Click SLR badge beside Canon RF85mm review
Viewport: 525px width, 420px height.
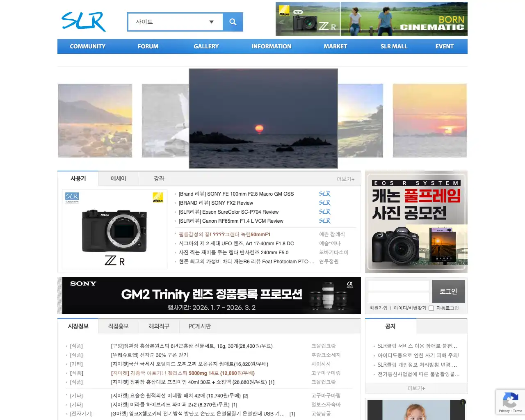(x=324, y=221)
